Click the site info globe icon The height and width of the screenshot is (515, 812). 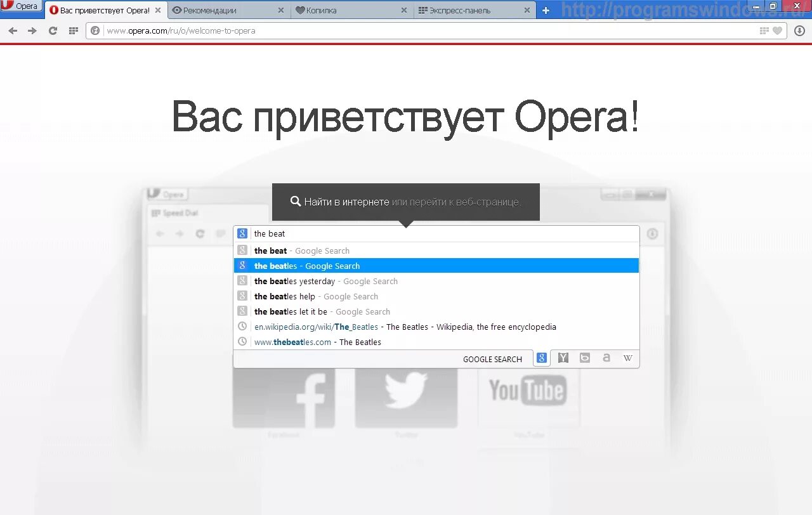pyautogui.click(x=95, y=30)
